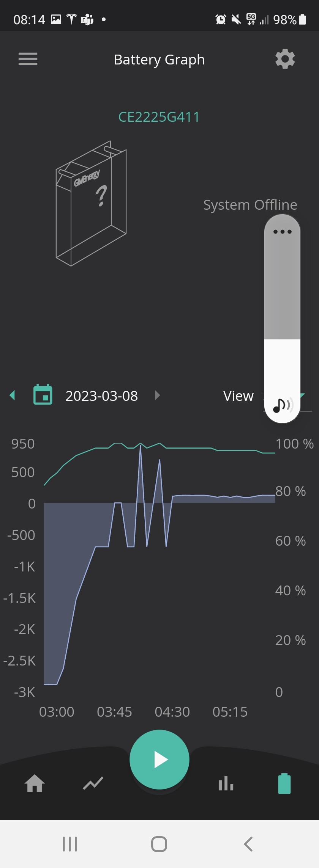The image size is (319, 868).
Task: Select the 2023-03-08 date text
Action: pos(101,396)
